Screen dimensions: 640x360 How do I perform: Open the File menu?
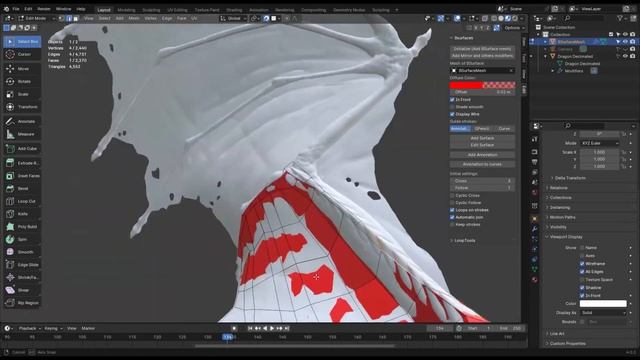[16, 9]
